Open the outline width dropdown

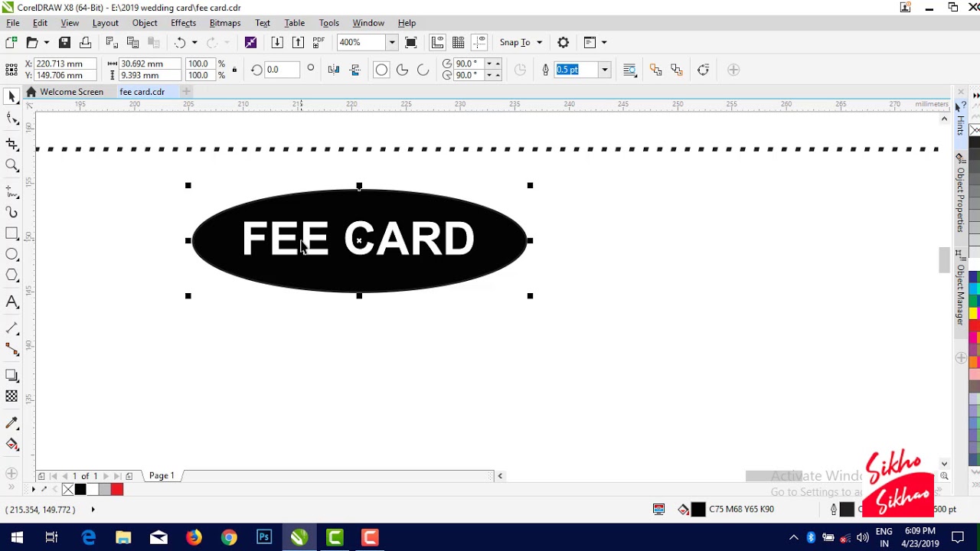(604, 70)
